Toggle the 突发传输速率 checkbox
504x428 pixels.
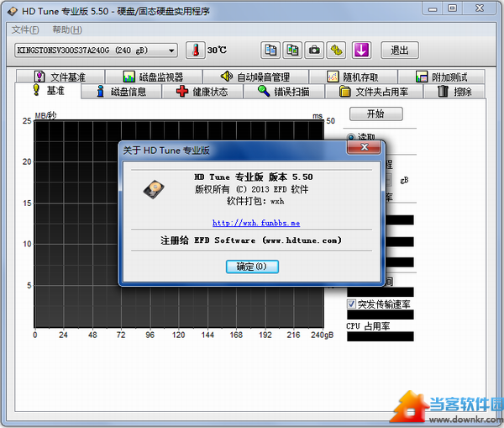point(351,304)
